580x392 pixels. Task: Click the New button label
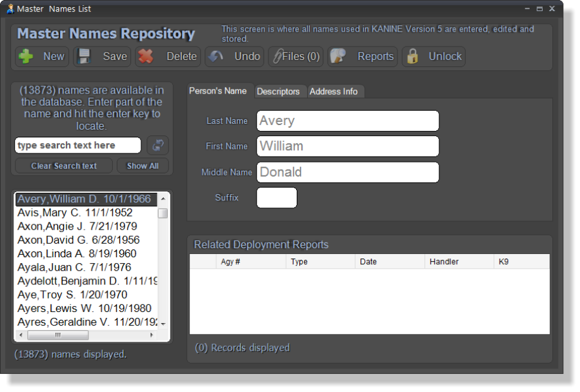[x=54, y=56]
